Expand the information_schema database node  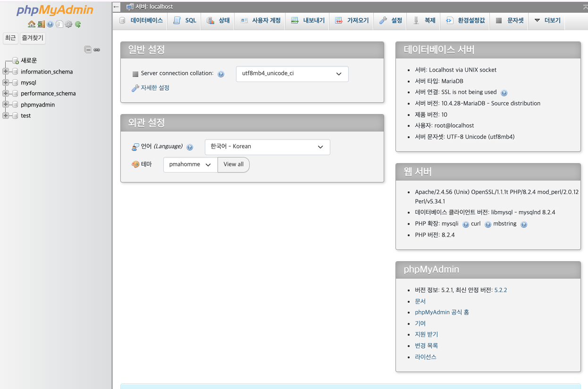(x=6, y=72)
